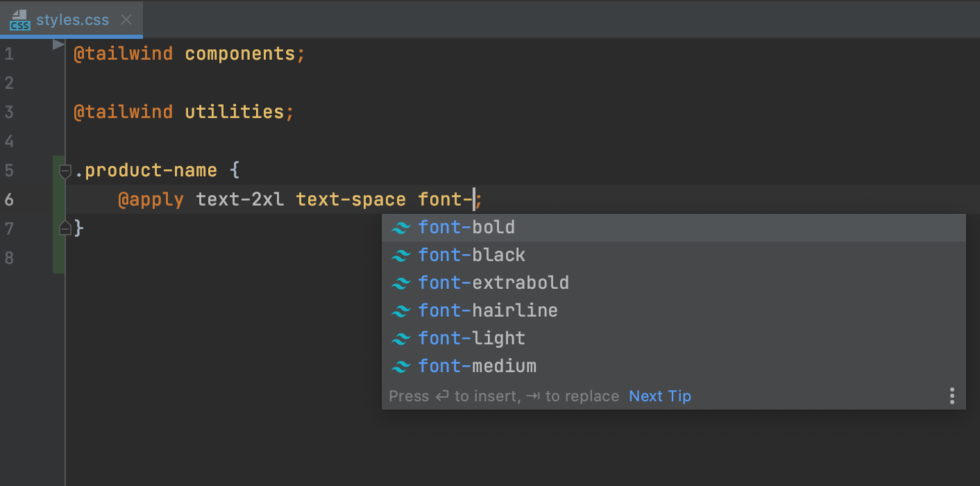
Task: Click the gray fold triangle at the gutter top
Action: tap(58, 44)
